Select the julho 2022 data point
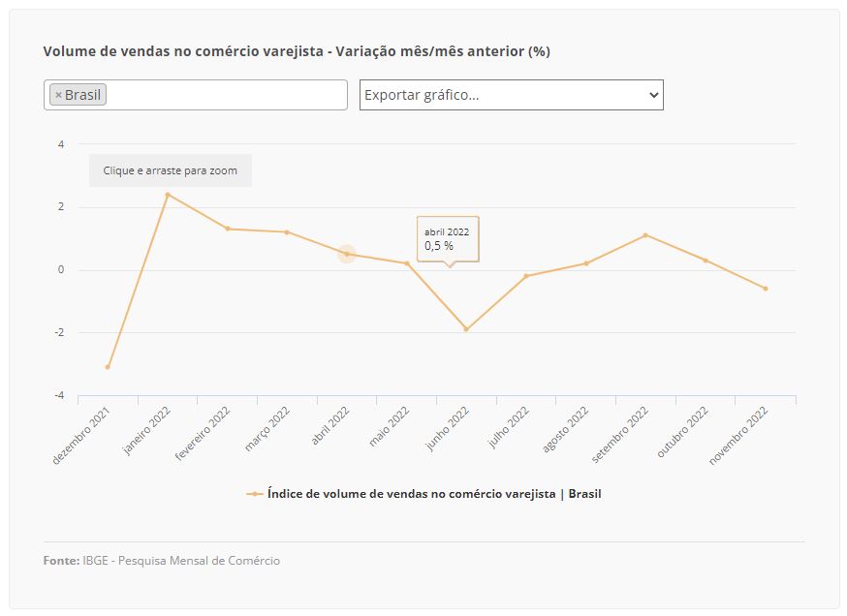The width and height of the screenshot is (847, 616). tap(526, 276)
